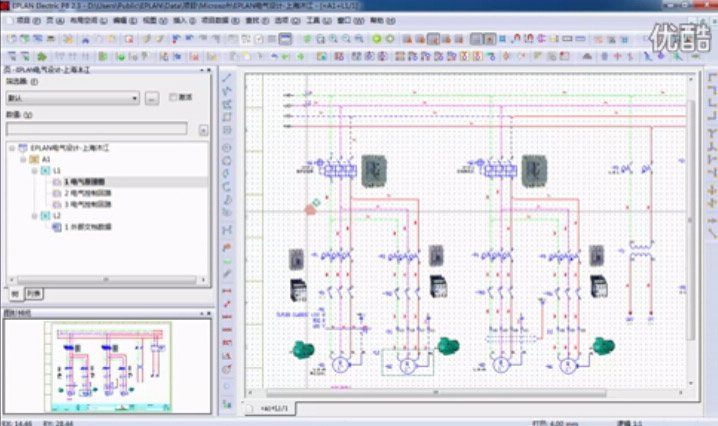718x426 pixels.
Task: Insert top-right angle connection symbol
Action: (x=712, y=90)
